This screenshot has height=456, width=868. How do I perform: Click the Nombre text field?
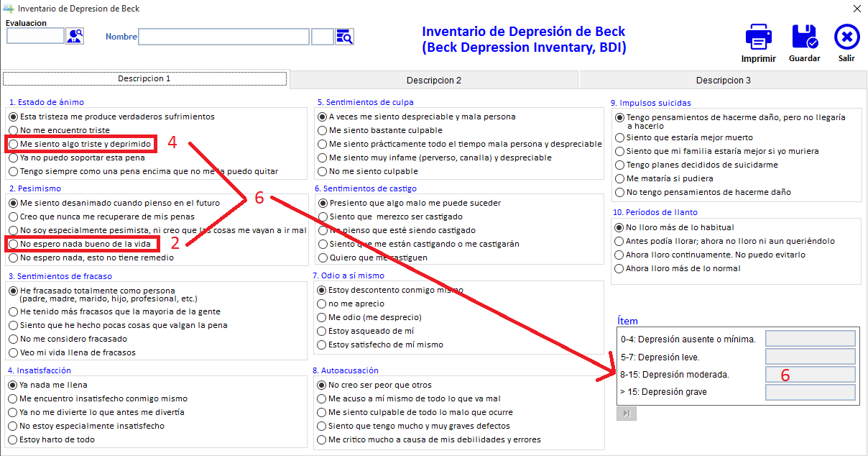(223, 37)
